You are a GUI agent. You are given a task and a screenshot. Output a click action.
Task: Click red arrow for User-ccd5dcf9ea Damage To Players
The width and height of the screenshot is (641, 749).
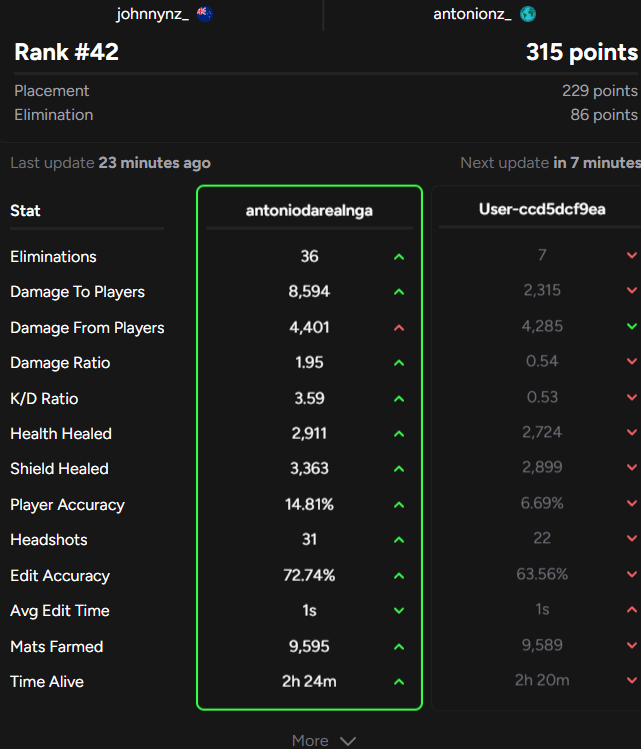coord(632,290)
